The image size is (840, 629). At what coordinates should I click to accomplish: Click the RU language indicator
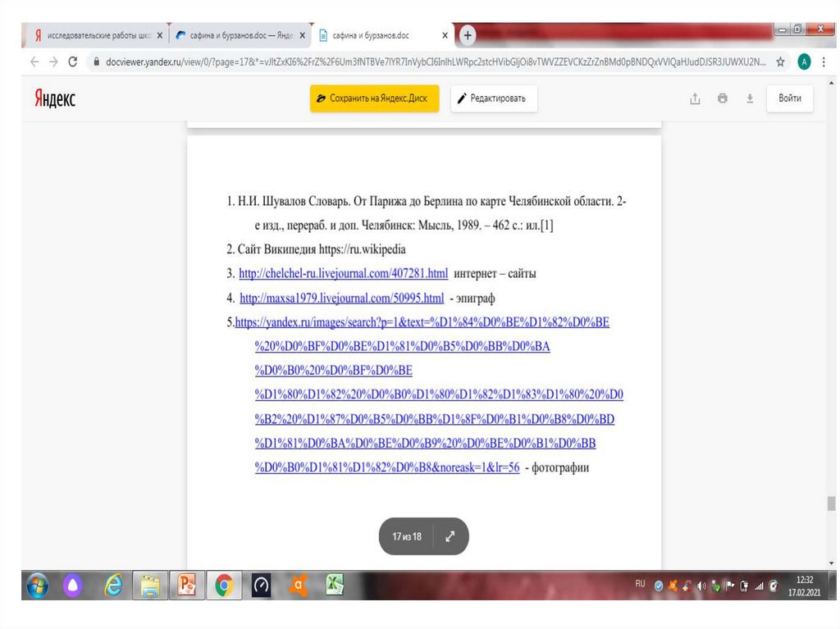click(x=640, y=583)
